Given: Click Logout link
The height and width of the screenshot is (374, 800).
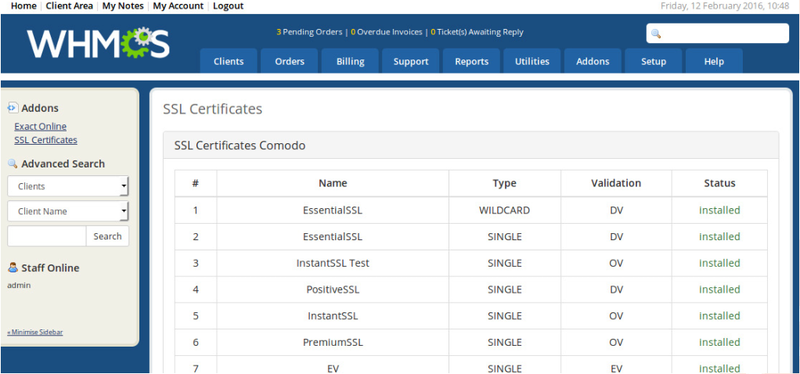Looking at the screenshot, I should (x=228, y=6).
